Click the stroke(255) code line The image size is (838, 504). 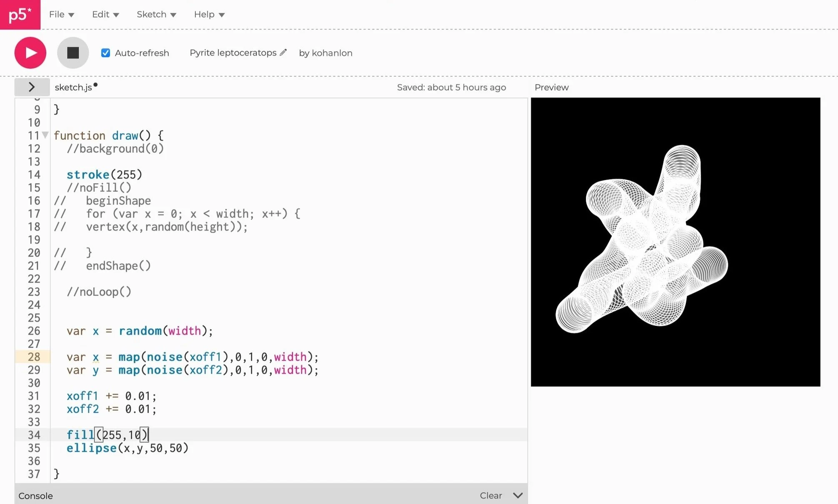(x=104, y=175)
